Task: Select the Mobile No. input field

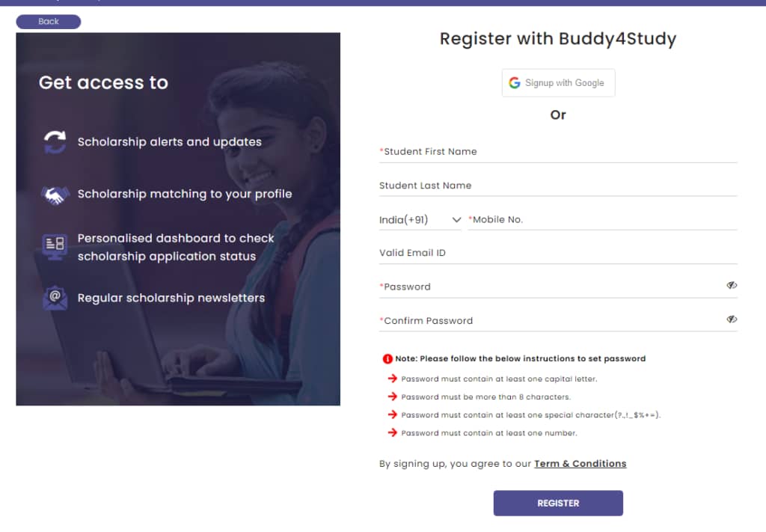Action: (x=602, y=220)
